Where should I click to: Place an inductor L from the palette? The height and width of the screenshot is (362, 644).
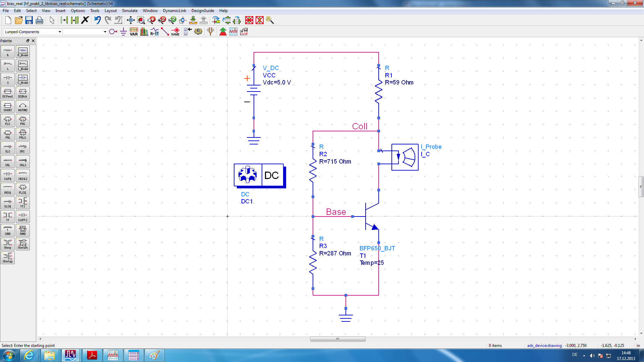point(7,65)
